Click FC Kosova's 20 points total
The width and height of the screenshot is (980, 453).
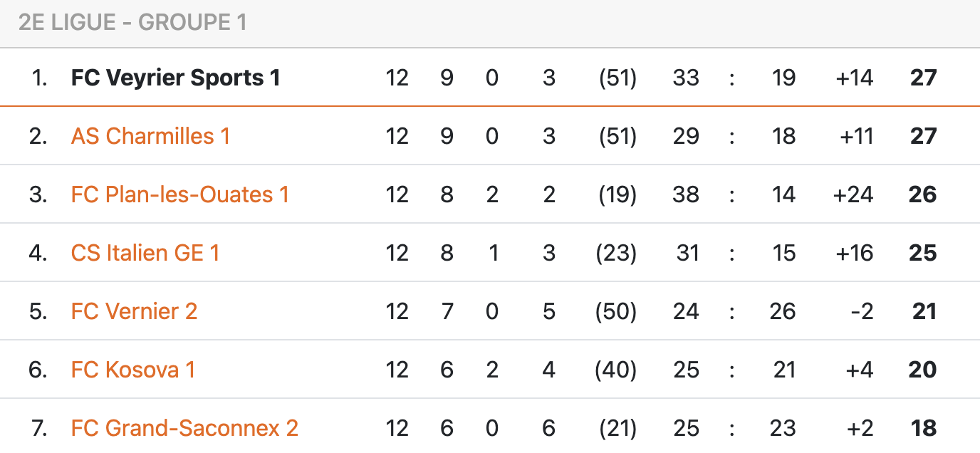pos(923,370)
